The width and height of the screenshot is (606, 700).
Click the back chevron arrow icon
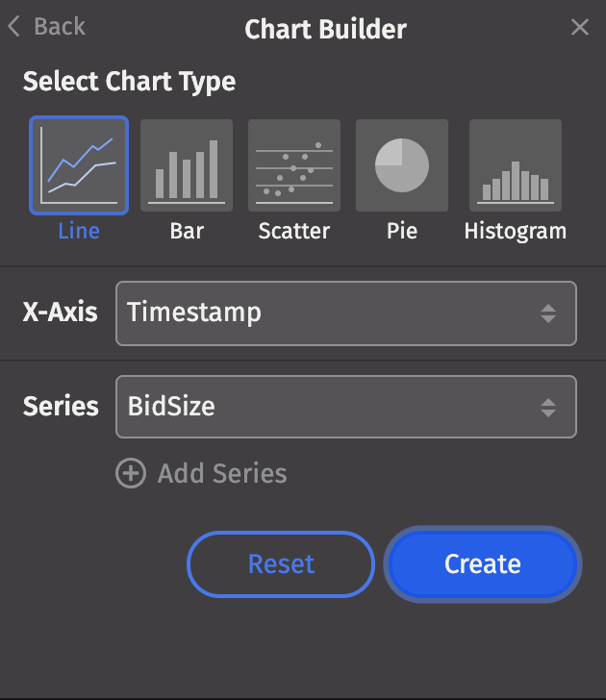point(13,26)
